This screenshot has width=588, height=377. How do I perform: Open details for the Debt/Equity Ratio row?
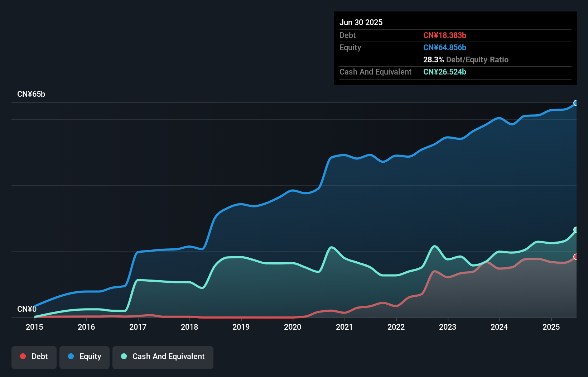click(x=466, y=59)
